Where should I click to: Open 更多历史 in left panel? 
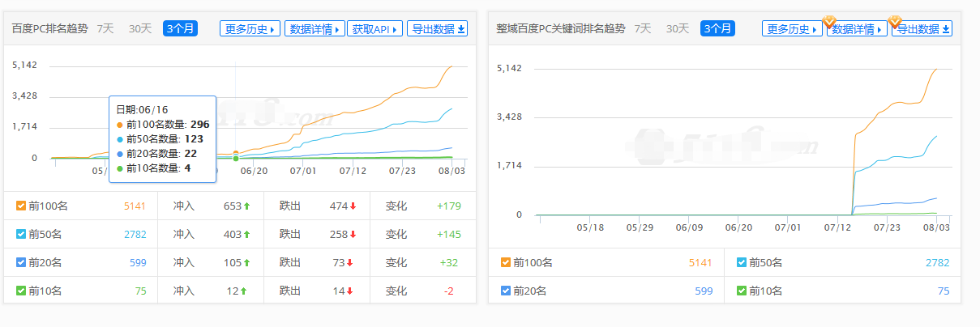tap(250, 28)
